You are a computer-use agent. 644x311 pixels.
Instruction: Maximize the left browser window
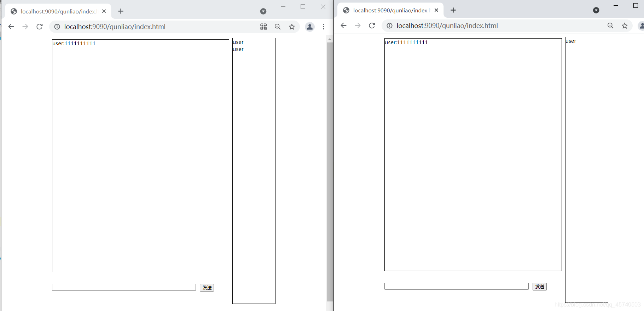pos(303,7)
